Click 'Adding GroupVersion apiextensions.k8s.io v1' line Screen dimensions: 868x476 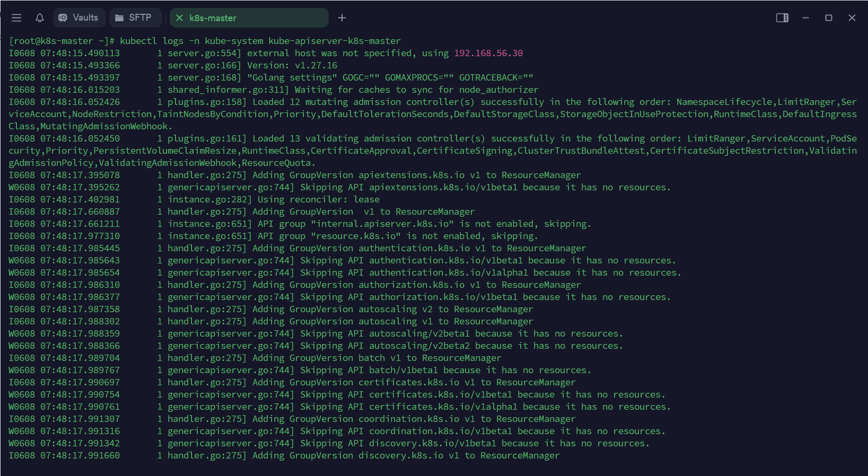295,175
